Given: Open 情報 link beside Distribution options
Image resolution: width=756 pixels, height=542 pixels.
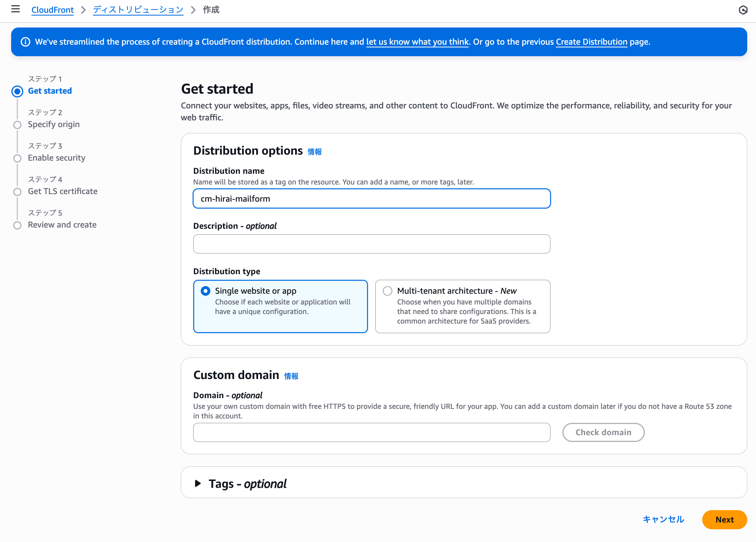Looking at the screenshot, I should point(315,152).
